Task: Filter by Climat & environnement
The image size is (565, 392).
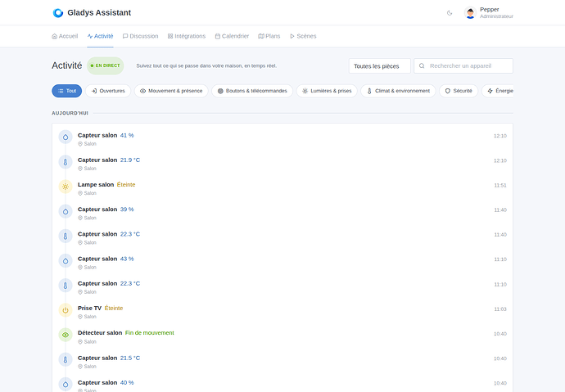Action: pyautogui.click(x=398, y=91)
